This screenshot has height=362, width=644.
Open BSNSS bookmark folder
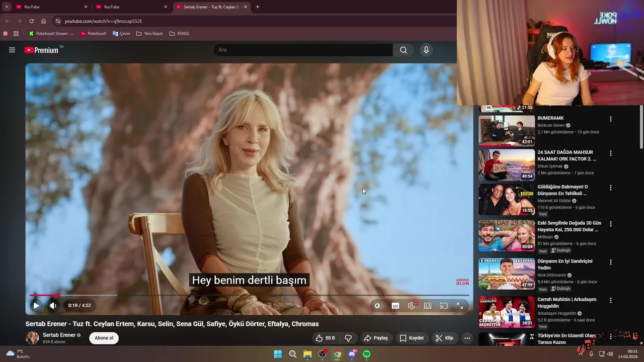tap(179, 34)
